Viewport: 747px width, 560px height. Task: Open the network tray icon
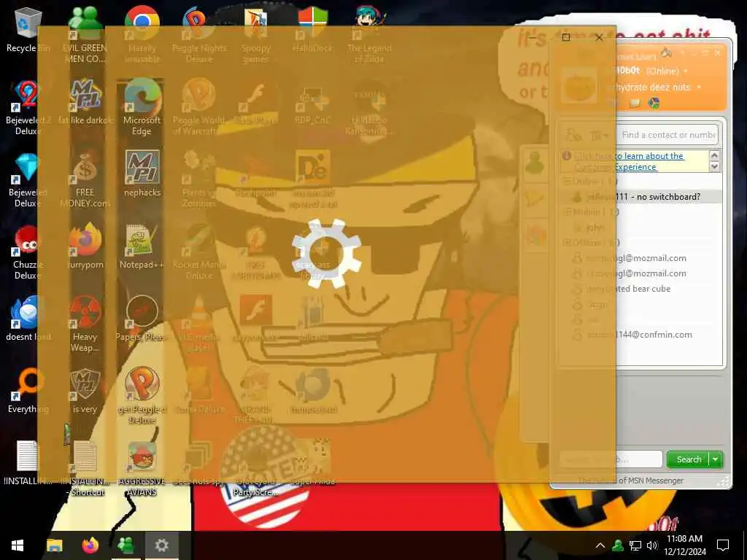click(x=635, y=545)
